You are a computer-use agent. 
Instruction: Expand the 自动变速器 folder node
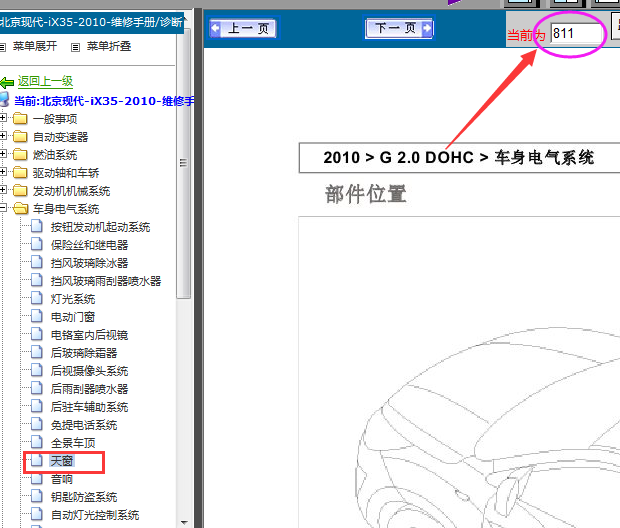click(x=2, y=136)
